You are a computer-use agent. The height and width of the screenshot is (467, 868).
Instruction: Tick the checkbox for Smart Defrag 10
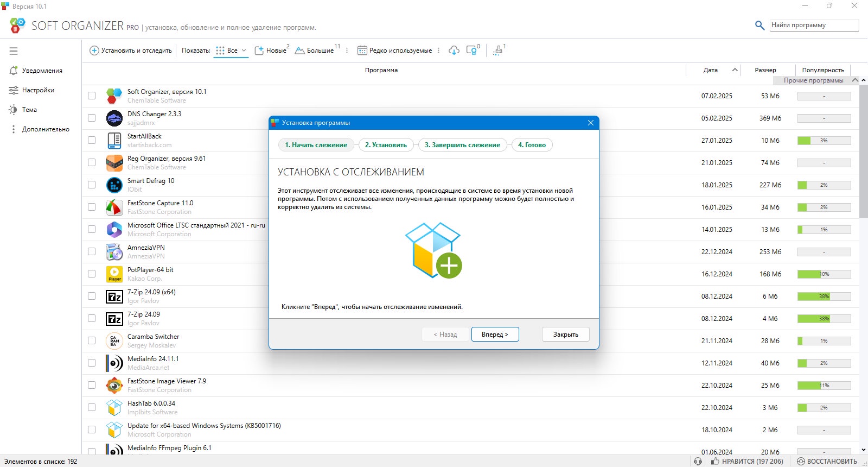pos(92,185)
